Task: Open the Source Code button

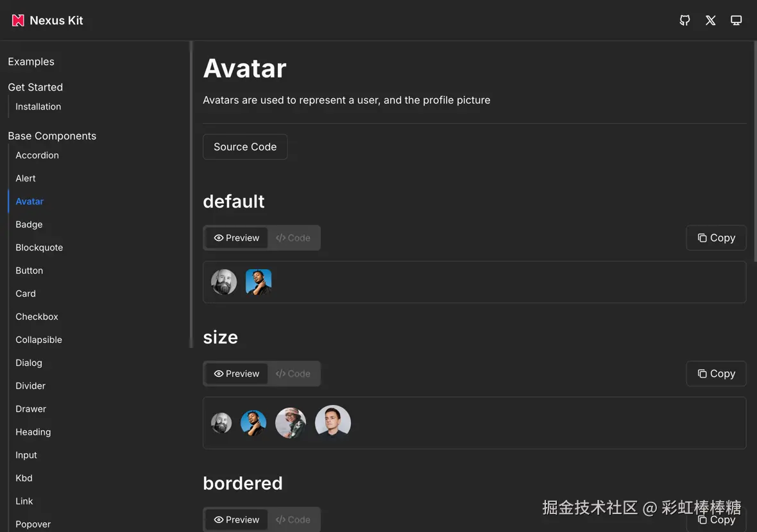Action: pos(245,147)
